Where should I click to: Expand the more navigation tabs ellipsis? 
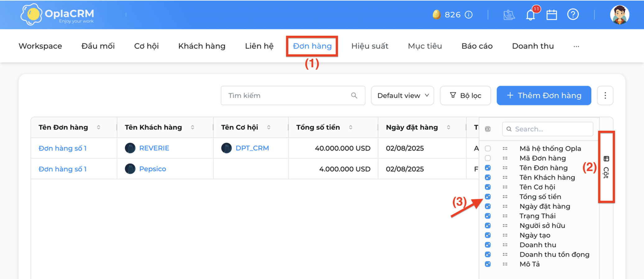pyautogui.click(x=576, y=46)
